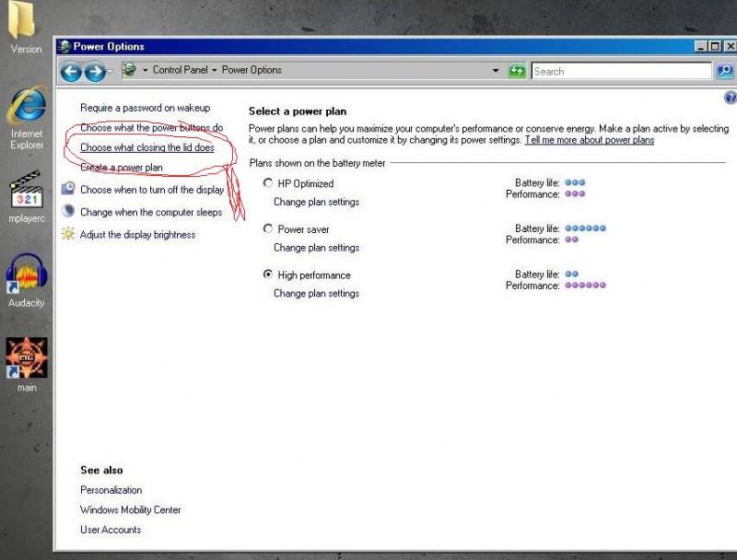Image resolution: width=737 pixels, height=560 pixels.
Task: Minimize the Power Options window
Action: [701, 46]
